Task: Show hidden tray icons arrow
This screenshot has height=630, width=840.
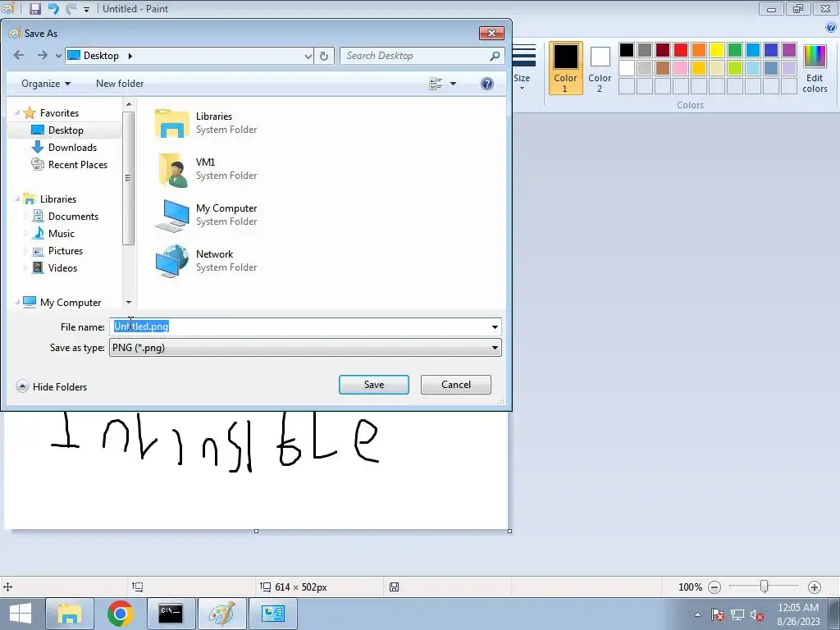Action: (697, 614)
